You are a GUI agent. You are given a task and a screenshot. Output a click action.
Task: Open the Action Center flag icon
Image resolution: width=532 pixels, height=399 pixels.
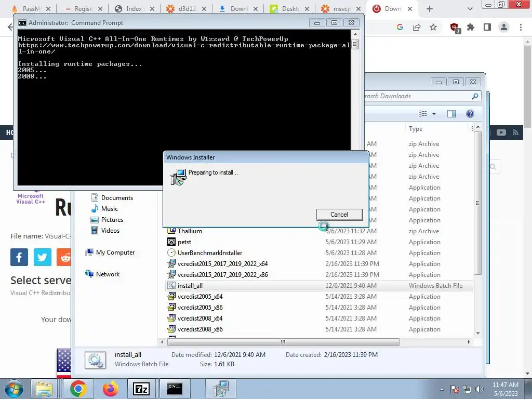(x=455, y=389)
